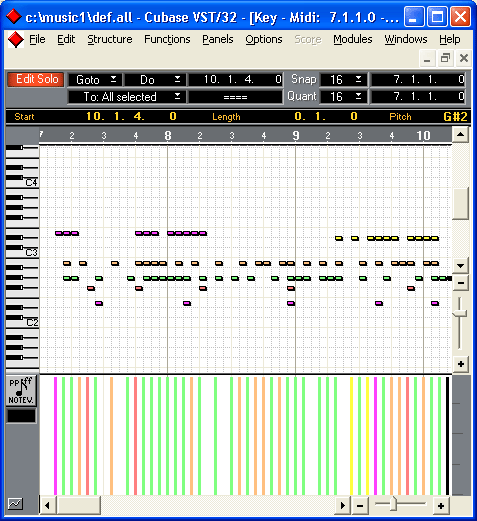
Task: Open the Do dropdown menu
Action: tap(155, 80)
